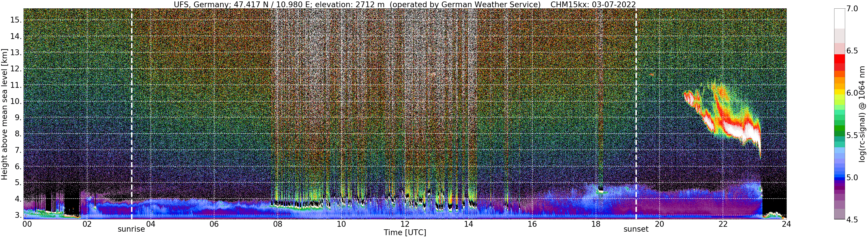The height and width of the screenshot is (238, 868).
Task: Click the x-axis tick label '10'
Action: pos(341,224)
